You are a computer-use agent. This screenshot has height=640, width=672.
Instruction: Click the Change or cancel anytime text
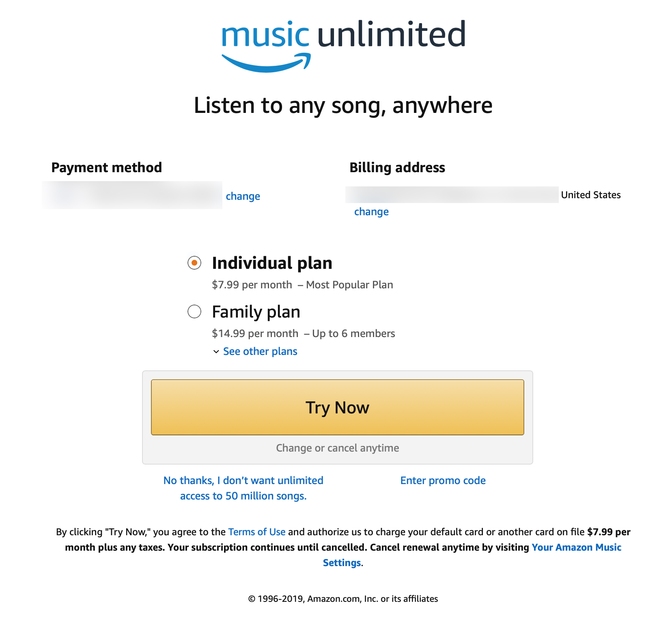[x=337, y=448]
